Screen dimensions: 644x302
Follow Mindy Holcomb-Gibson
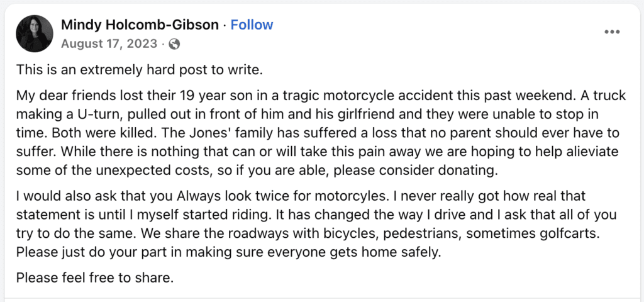252,25
